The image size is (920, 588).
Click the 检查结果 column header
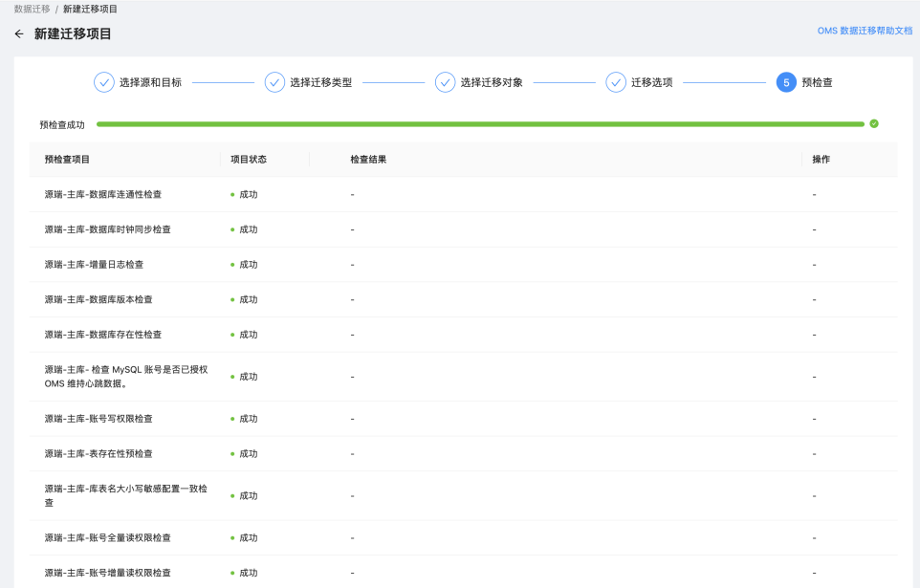pos(368,160)
